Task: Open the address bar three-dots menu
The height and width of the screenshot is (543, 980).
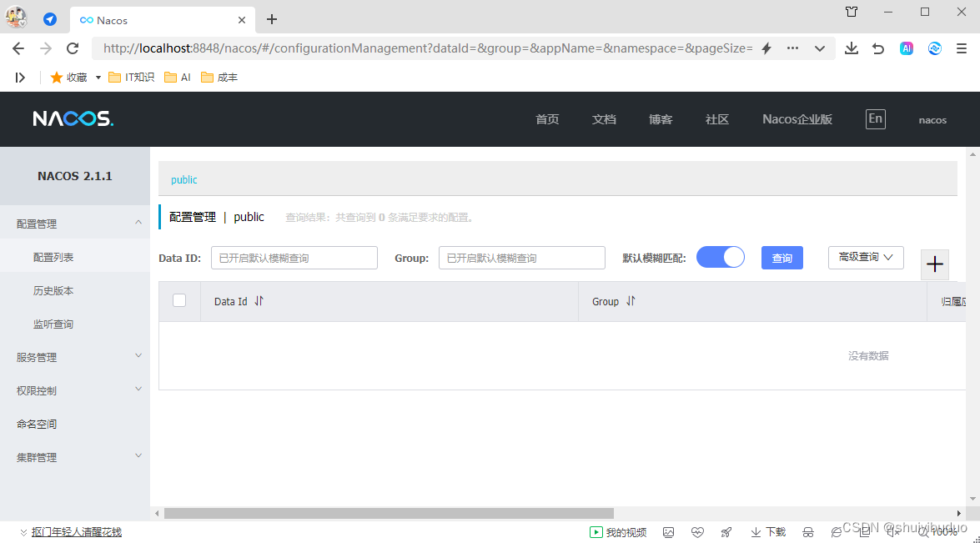Action: 792,48
